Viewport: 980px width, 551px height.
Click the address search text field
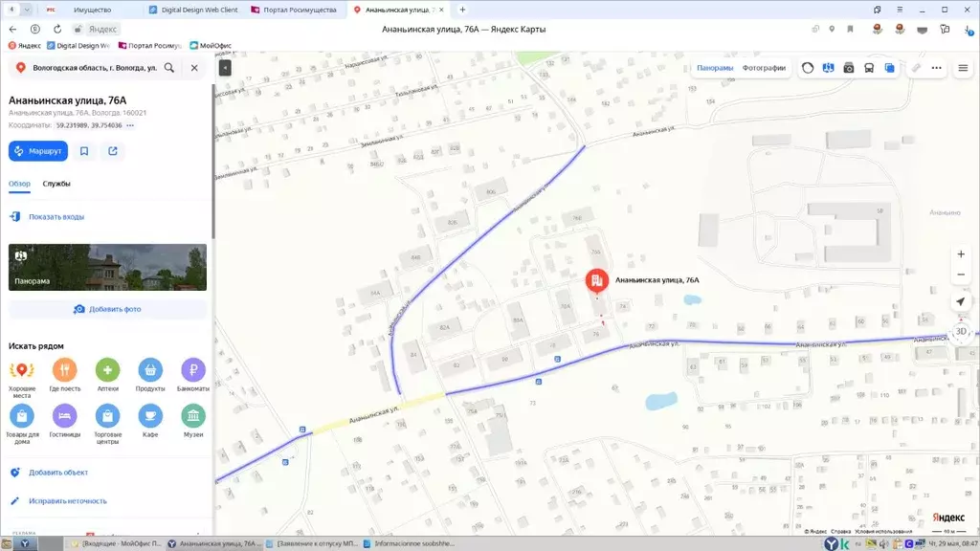coord(95,68)
